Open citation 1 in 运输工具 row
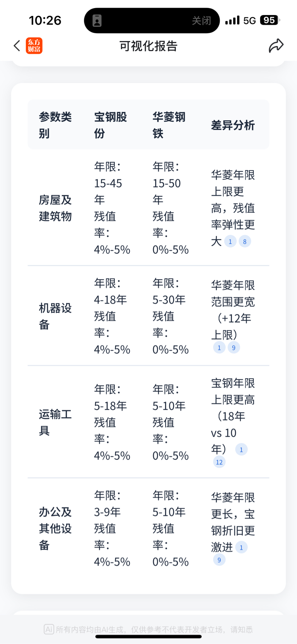The height and width of the screenshot is (644, 297). tap(241, 449)
